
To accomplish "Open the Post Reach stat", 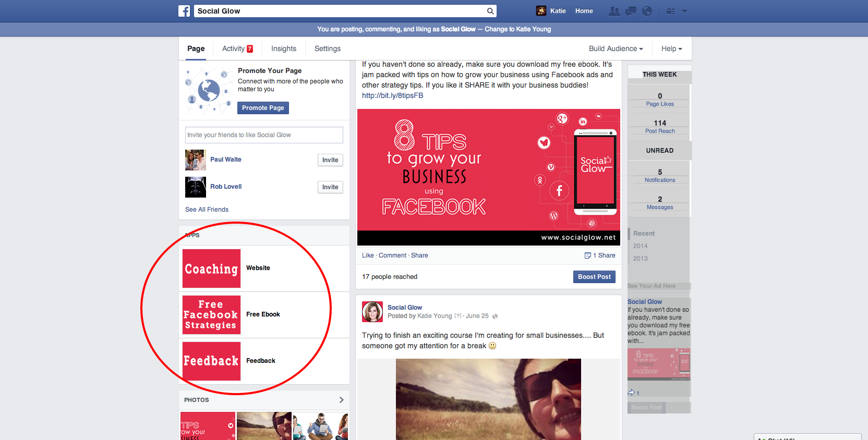I will pyautogui.click(x=660, y=127).
